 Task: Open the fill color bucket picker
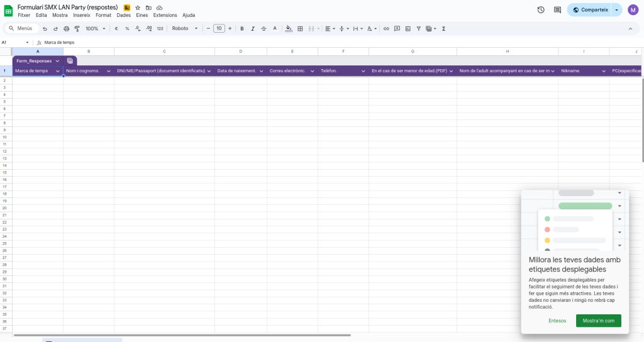click(289, 28)
